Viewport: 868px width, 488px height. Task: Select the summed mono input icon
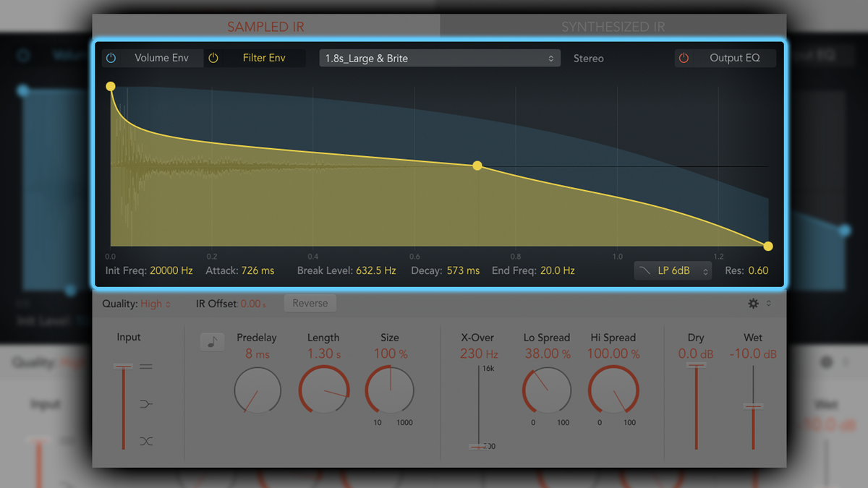145,403
